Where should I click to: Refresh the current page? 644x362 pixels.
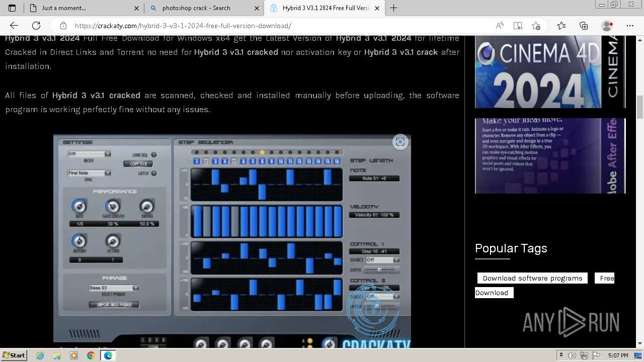pos(36,26)
